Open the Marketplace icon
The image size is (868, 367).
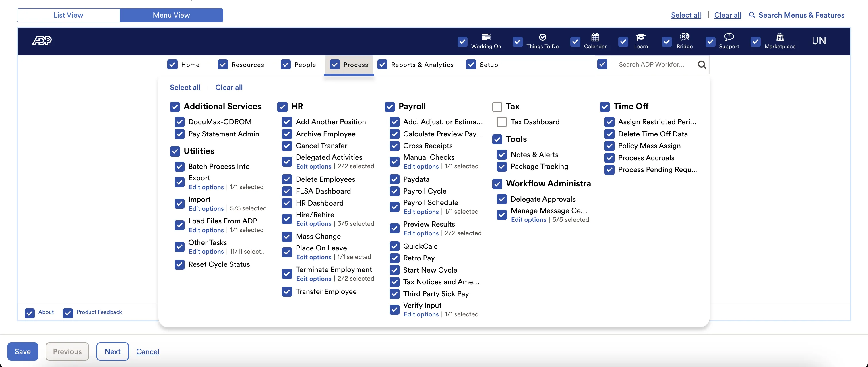780,37
